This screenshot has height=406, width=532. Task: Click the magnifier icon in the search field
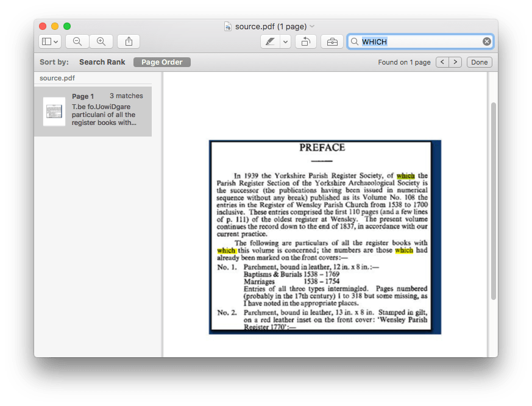point(353,41)
